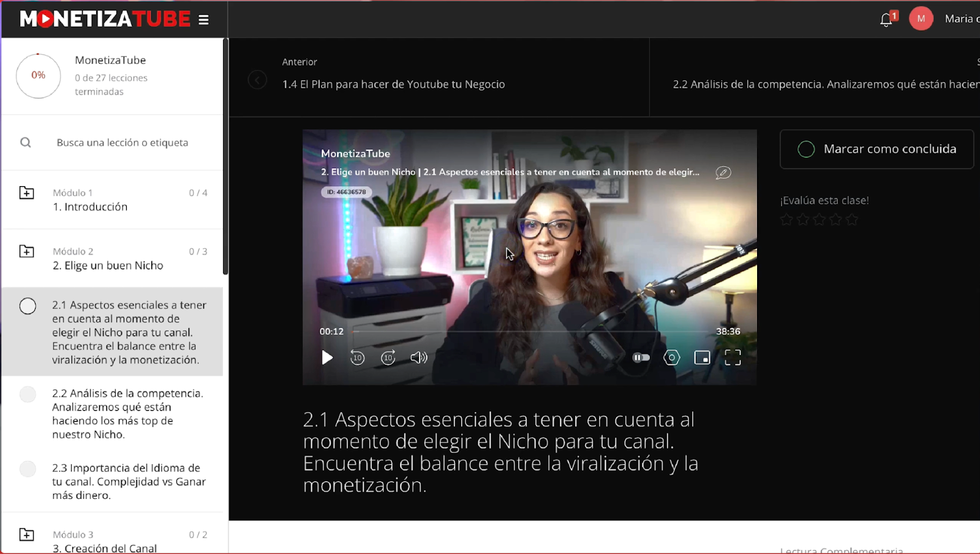The image size is (980, 554).
Task: Mute the video volume
Action: [419, 357]
